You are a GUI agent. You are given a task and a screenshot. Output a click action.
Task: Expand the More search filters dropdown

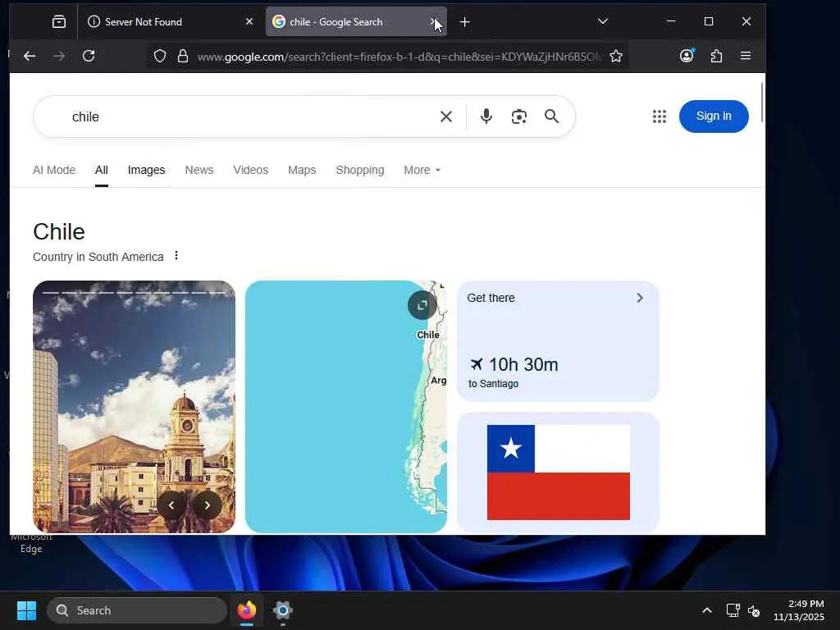click(422, 170)
